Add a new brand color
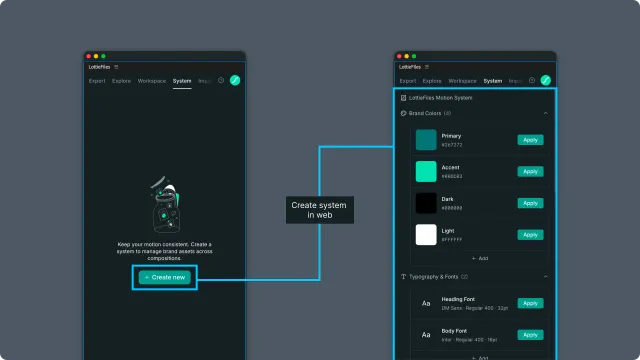The image size is (640, 360). [480, 258]
